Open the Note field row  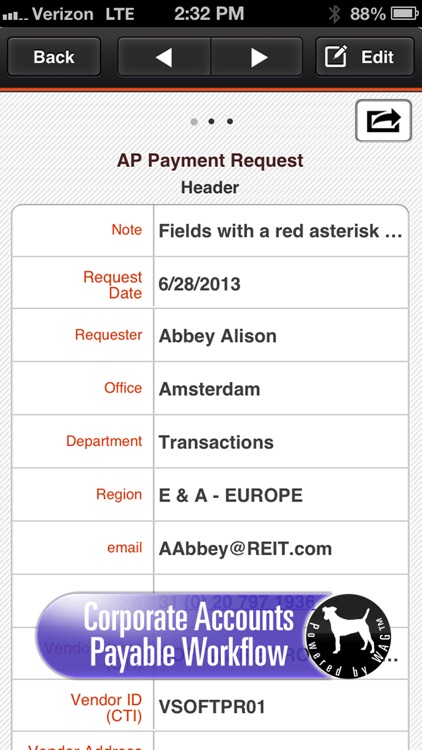[210, 231]
